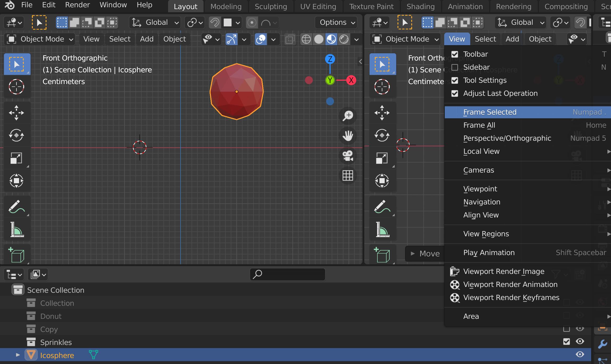Hide Icosphere using its eye icon
The width and height of the screenshot is (611, 364).
tap(580, 354)
